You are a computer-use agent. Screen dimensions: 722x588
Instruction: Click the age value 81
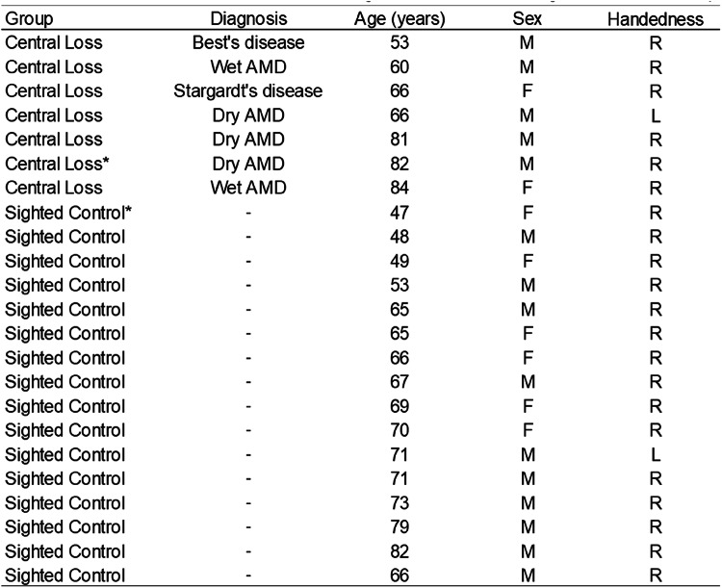(400, 140)
